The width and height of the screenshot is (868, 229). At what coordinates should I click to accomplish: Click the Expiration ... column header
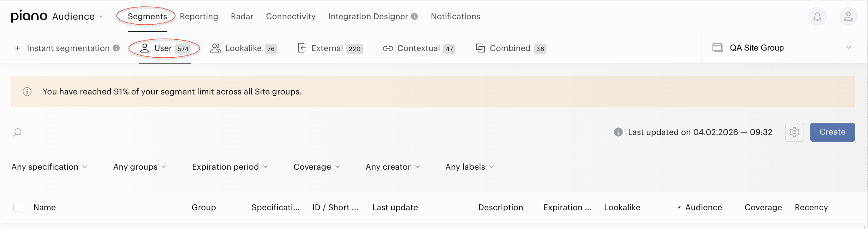[x=567, y=207]
